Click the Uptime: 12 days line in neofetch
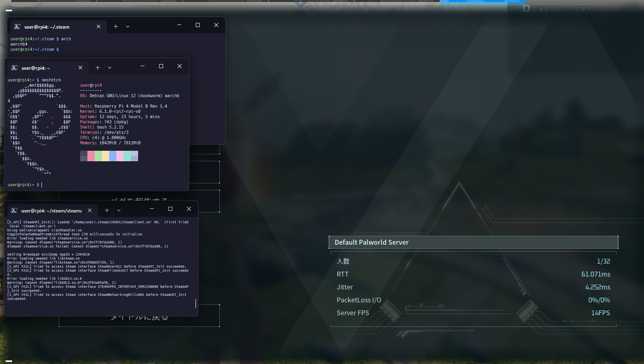The height and width of the screenshot is (364, 644). coord(120,117)
